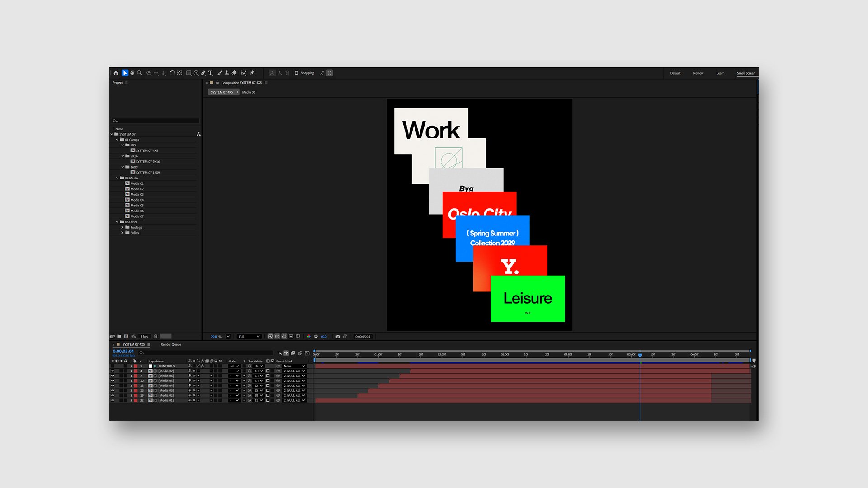
Task: Open Parent dropdown for CONTROLS layer
Action: click(294, 366)
